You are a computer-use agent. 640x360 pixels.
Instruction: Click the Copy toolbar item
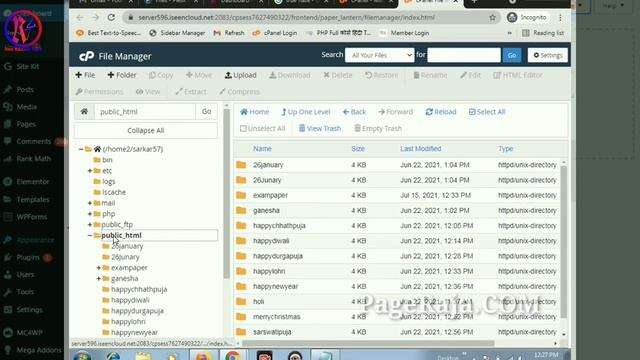[x=161, y=75]
